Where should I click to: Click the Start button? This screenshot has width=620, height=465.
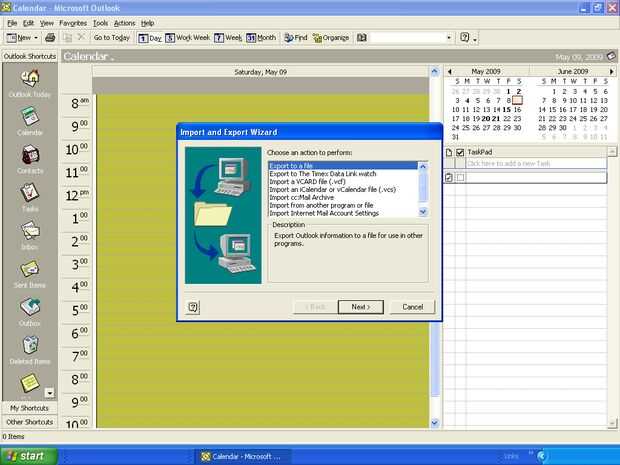point(28,456)
